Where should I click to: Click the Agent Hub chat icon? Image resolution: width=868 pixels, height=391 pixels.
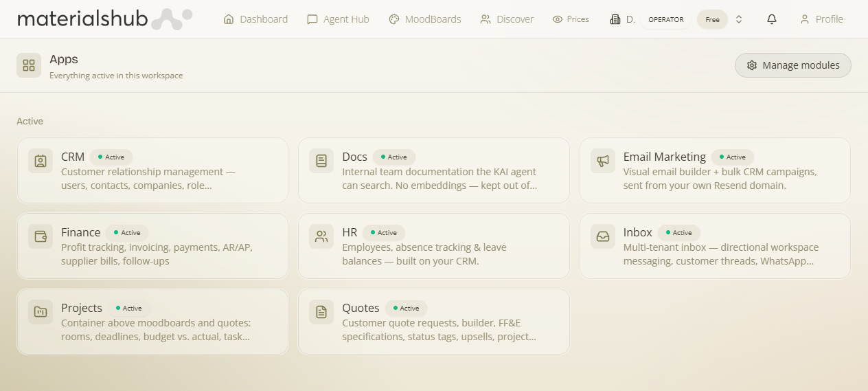[x=312, y=19]
